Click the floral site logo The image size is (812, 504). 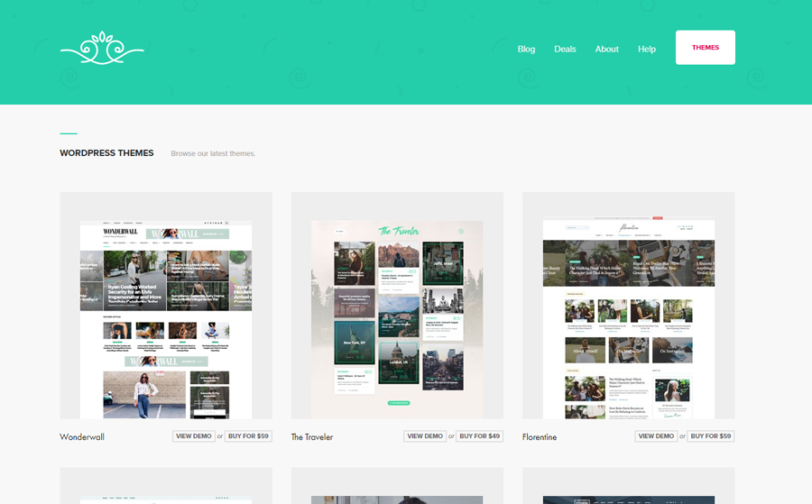[x=102, y=49]
